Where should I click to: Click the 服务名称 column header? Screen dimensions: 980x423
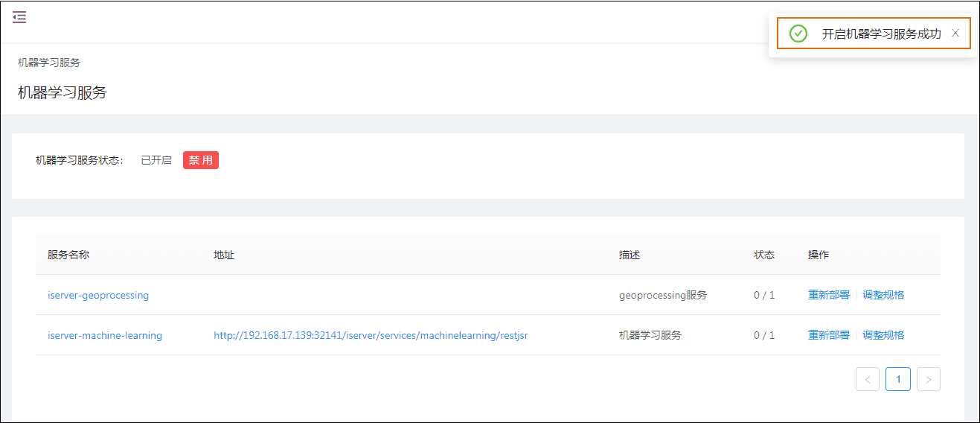pos(68,255)
